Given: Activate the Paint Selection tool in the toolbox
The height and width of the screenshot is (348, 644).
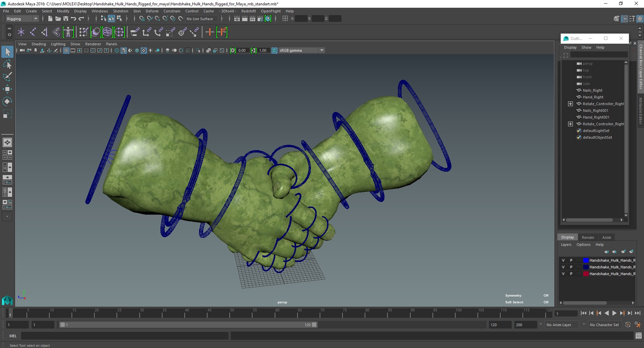Looking at the screenshot, I should tap(7, 77).
